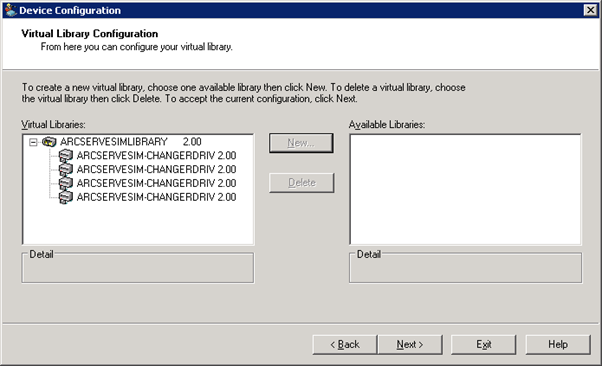Click the Device Configuration title bar icon
602x366 pixels.
tap(11, 10)
